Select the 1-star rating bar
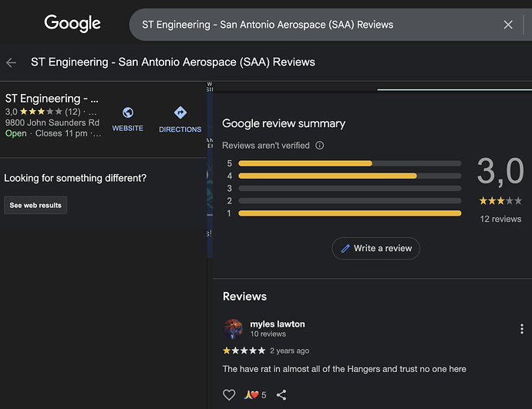The image size is (532, 409). pos(349,213)
